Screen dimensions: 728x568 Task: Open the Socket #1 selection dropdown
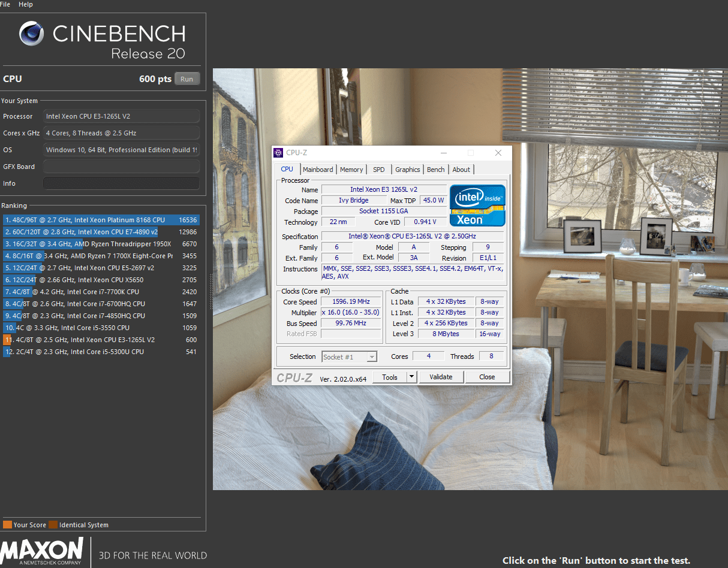click(x=350, y=356)
